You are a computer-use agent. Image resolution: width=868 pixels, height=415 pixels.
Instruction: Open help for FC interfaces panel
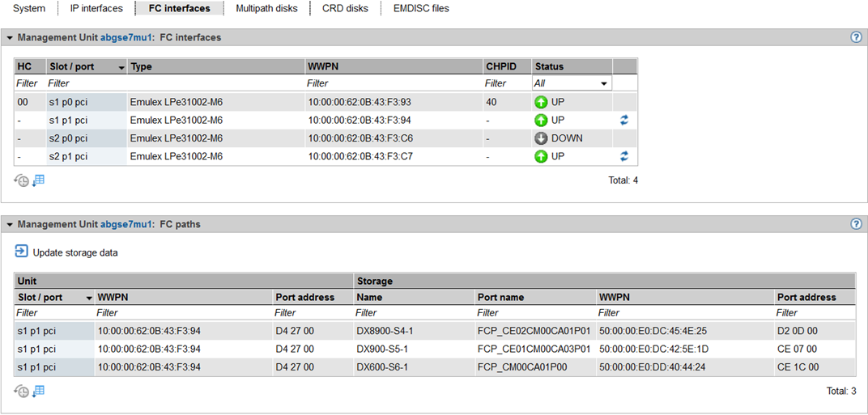(x=856, y=37)
